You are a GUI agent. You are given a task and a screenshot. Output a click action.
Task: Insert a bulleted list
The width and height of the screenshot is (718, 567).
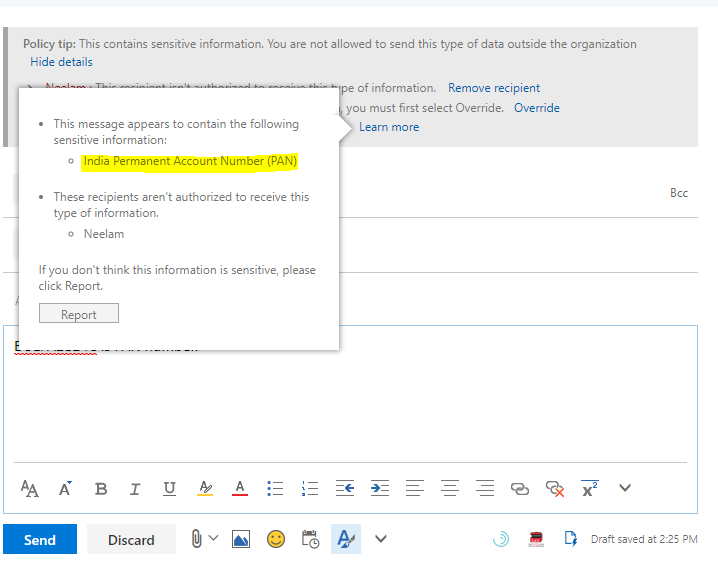pyautogui.click(x=275, y=489)
